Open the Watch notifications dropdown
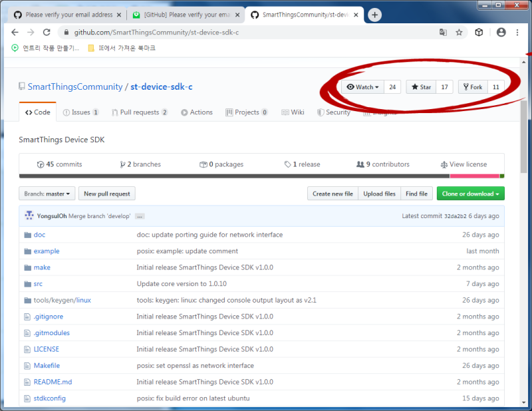The height and width of the screenshot is (411, 532). (x=362, y=87)
